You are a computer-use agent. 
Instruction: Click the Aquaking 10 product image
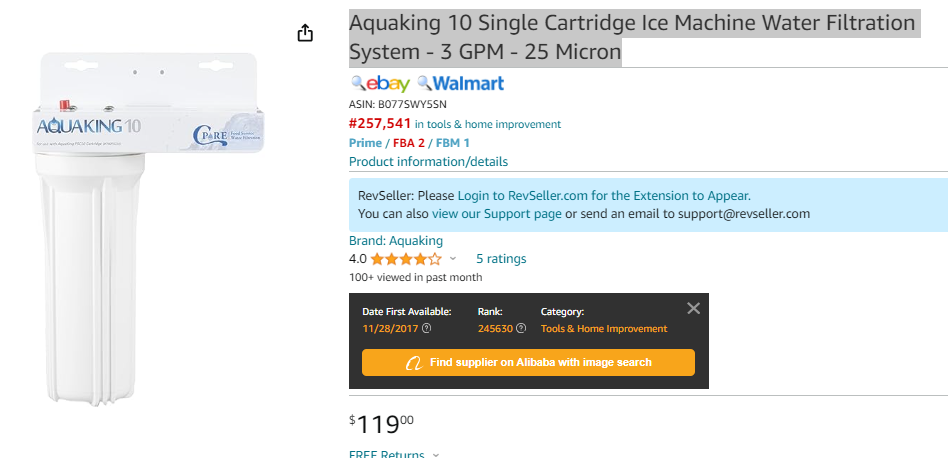point(148,228)
